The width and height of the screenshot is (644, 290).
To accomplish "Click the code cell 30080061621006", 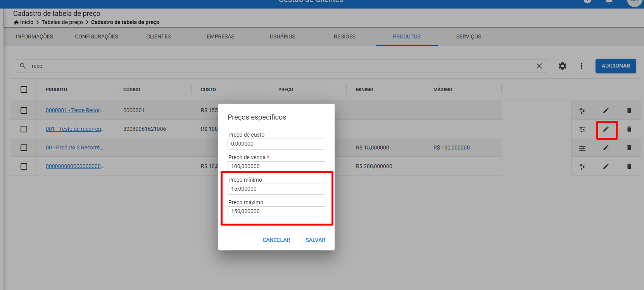I will 145,129.
